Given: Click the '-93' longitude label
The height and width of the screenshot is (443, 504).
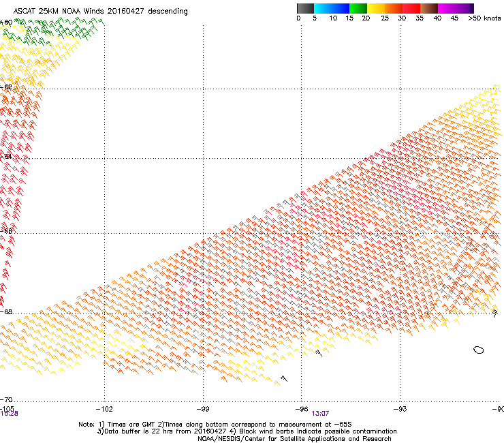Looking at the screenshot, I should pyautogui.click(x=400, y=409).
